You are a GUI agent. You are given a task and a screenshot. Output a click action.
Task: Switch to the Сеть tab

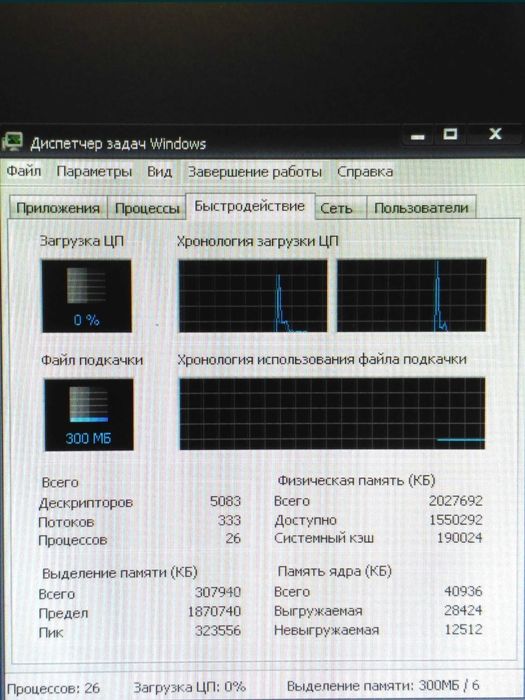[x=341, y=208]
